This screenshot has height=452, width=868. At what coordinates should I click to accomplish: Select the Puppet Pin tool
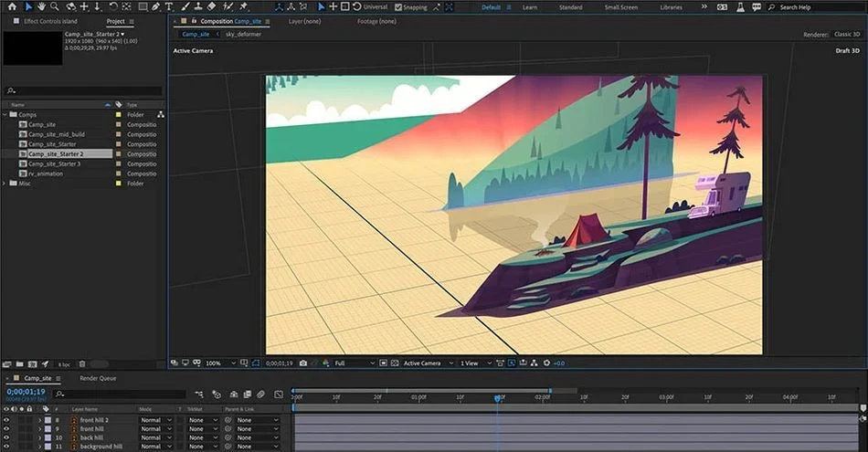(244, 6)
